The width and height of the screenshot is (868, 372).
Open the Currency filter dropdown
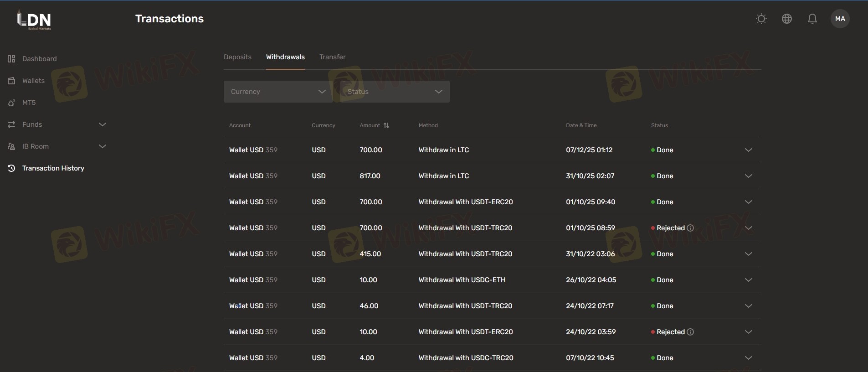coord(278,92)
